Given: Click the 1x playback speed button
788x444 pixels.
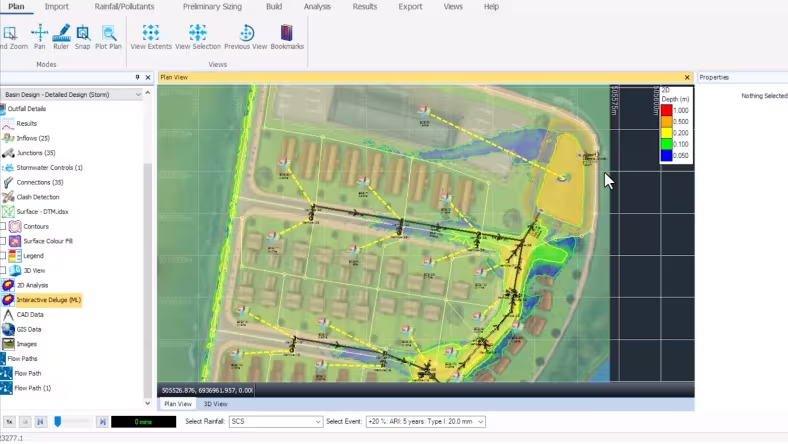Looking at the screenshot, I should [9, 422].
